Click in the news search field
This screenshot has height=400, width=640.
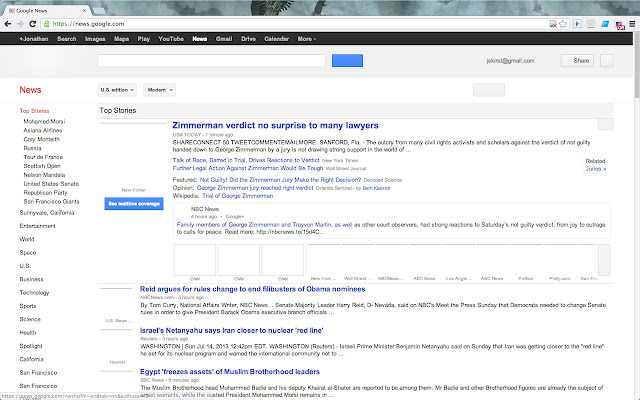[x=211, y=61]
